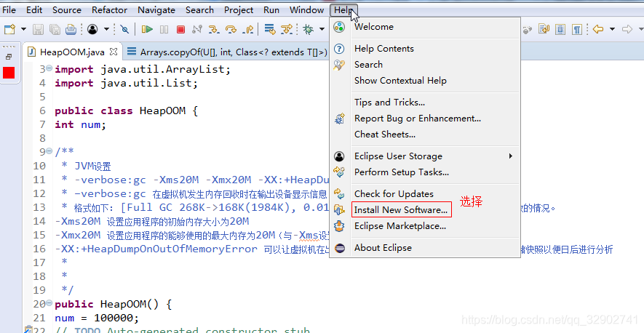Choose About Eclipse

pos(425,248)
